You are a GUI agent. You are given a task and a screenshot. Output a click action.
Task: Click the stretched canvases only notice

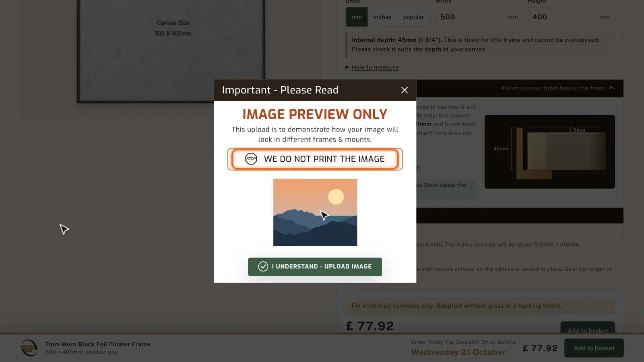coord(480,306)
